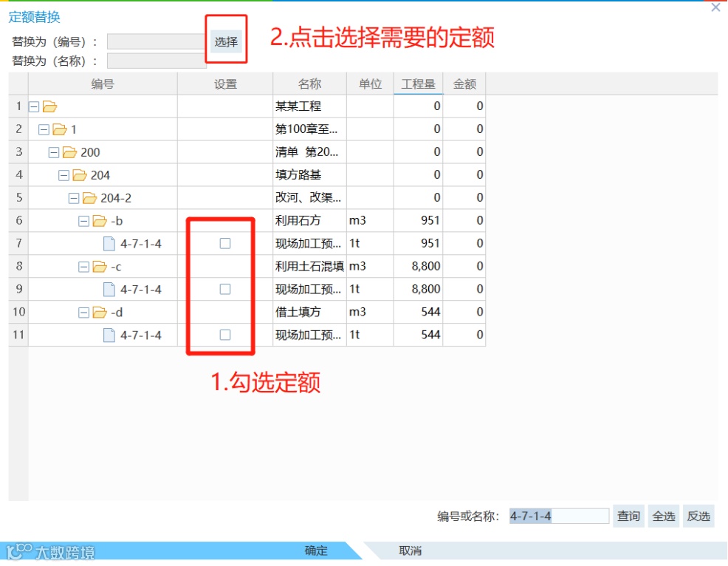
Task: Select the 8,800 quantity cell in row 8
Action: 419,266
